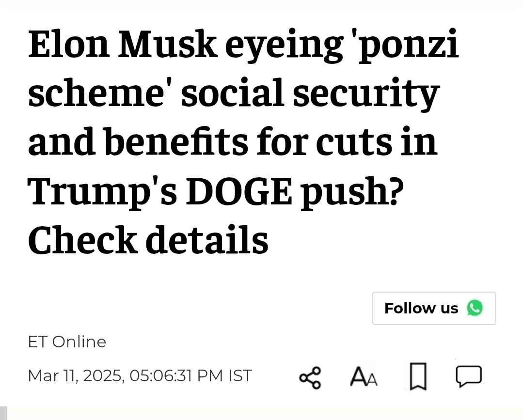Click the word "scheme'" in the headline
Screen dimensions: 523x420
click(100, 93)
